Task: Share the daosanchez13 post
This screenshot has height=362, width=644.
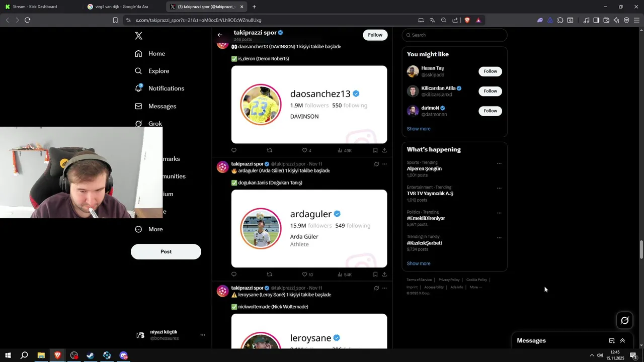Action: (x=384, y=150)
